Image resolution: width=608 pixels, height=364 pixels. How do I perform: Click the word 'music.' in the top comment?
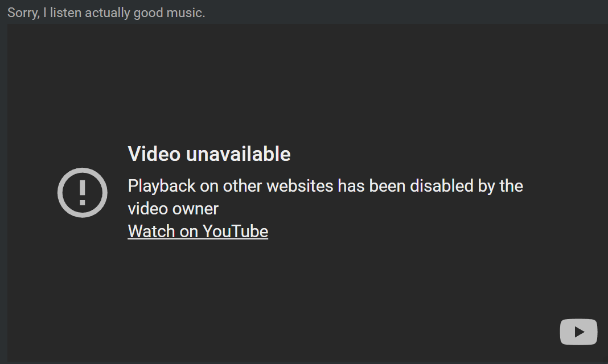pos(186,13)
